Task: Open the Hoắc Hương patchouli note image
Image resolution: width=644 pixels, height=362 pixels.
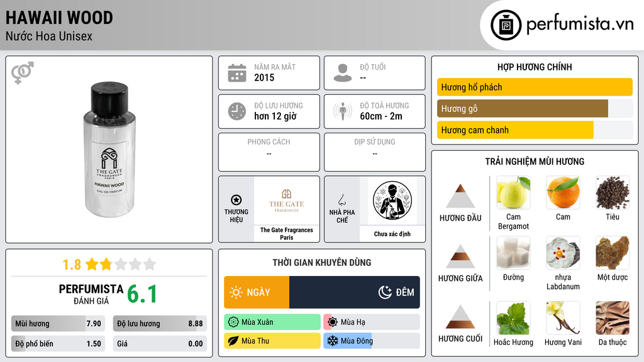Action: coord(513,318)
